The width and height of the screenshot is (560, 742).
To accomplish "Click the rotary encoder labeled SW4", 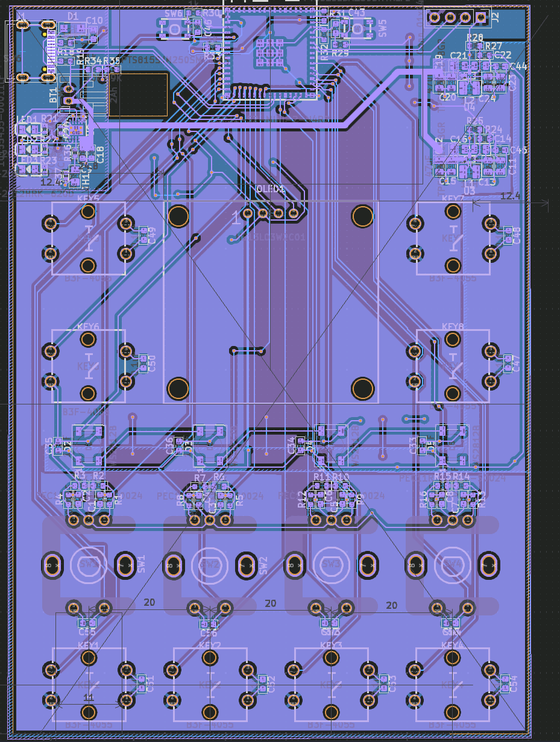I will point(453,565).
